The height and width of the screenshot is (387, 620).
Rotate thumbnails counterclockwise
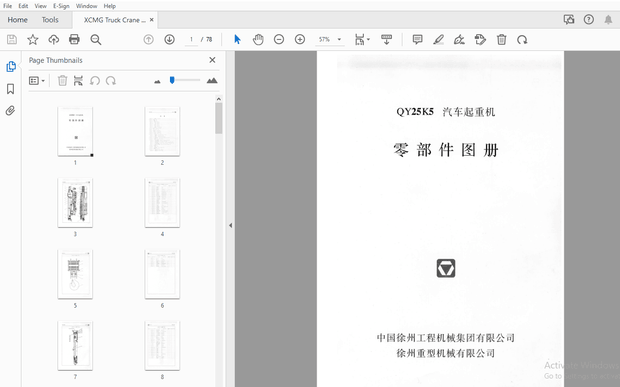tap(95, 81)
